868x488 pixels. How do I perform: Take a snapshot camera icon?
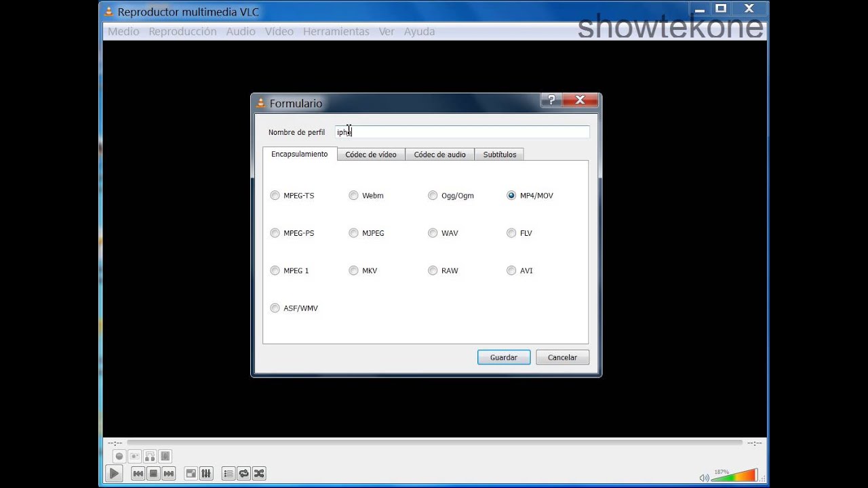point(135,456)
